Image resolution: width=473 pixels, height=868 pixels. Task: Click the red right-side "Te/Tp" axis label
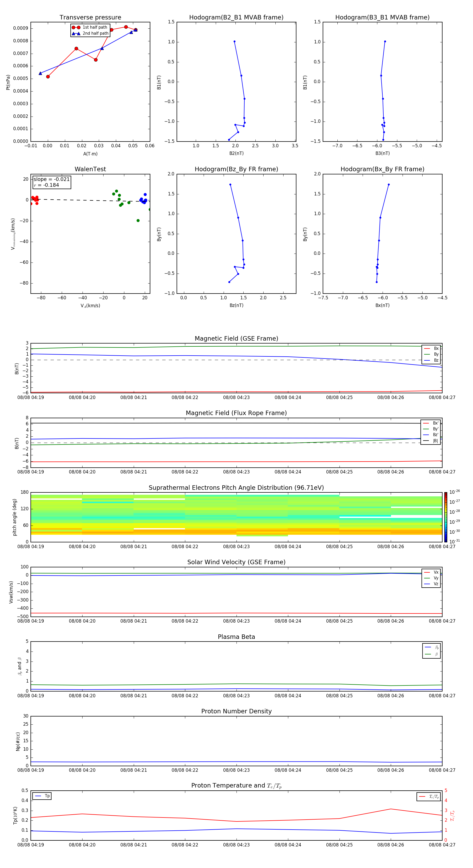(452, 815)
